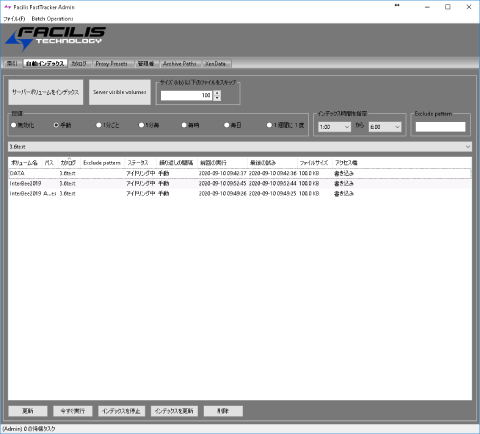Click the Server visible volumes button

click(x=120, y=92)
